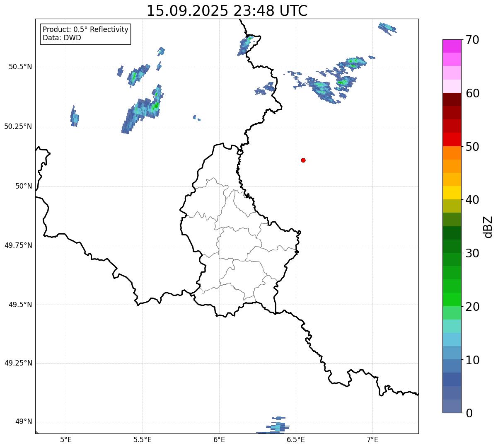This screenshot has height=448, width=498.
Task: Click the "49.5°N" latitude label
Action: pos(20,305)
